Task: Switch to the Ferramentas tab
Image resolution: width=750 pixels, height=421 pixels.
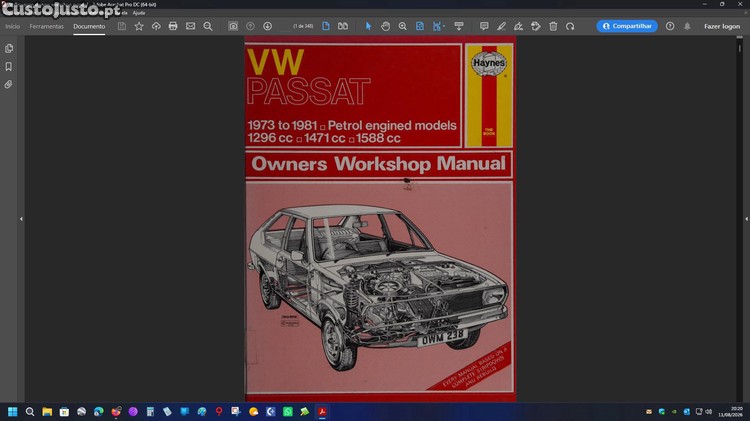Action: [x=46, y=26]
